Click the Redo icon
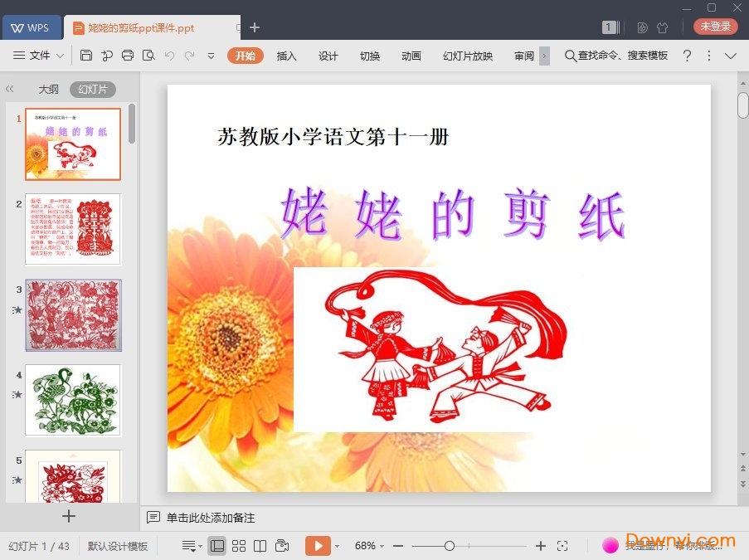Screen dimensions: 749x560 tap(192, 56)
